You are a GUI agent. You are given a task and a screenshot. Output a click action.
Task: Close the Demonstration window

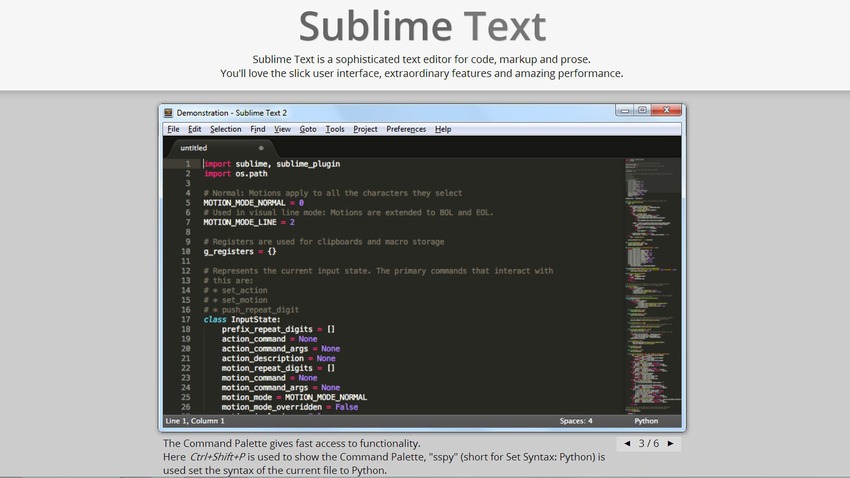(x=667, y=110)
